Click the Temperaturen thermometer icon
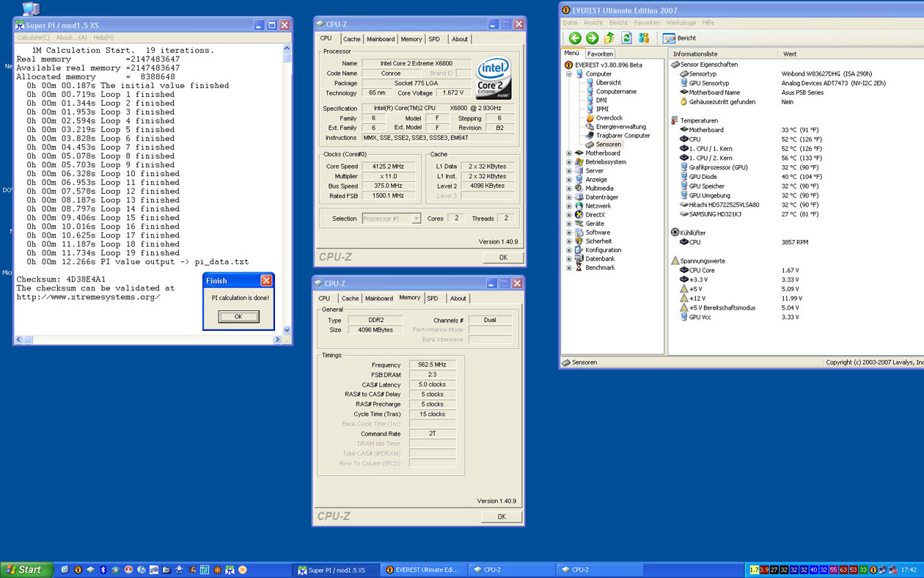924x578 pixels. tap(675, 120)
